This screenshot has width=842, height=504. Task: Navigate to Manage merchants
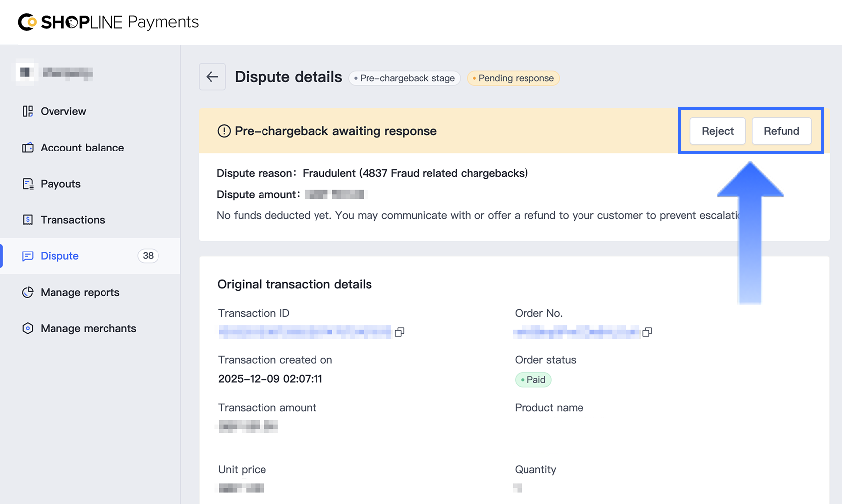[x=88, y=328]
